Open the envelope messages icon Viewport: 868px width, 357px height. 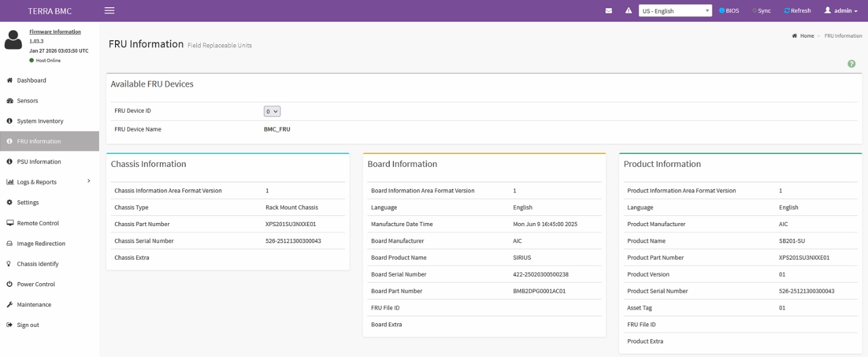609,11
